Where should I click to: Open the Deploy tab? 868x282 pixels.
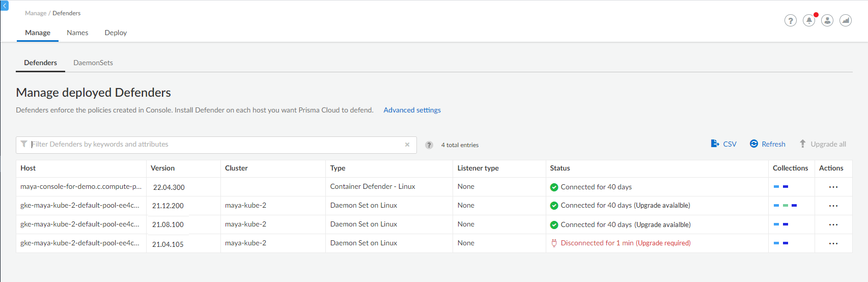[116, 33]
